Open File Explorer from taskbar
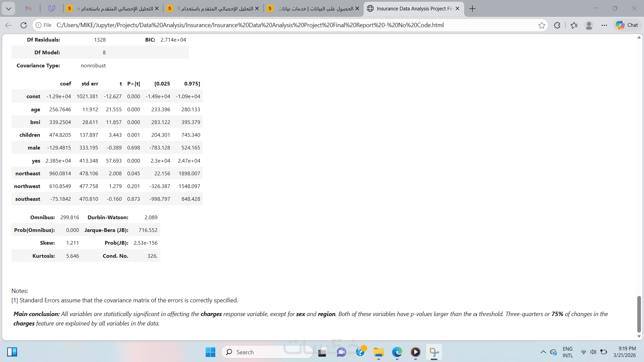Viewport: 644px width, 362px height. (379, 352)
